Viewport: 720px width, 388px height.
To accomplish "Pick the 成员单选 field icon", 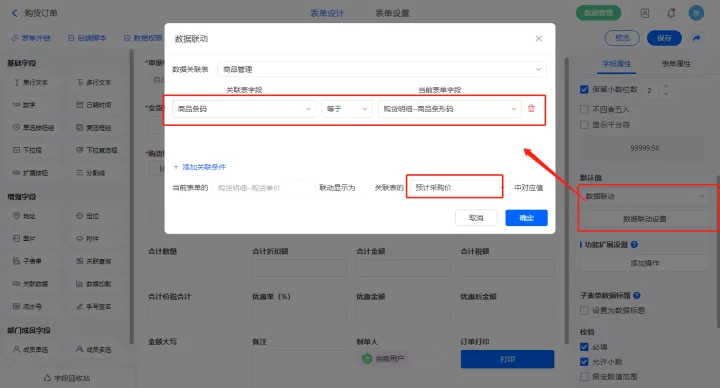I will tap(17, 349).
